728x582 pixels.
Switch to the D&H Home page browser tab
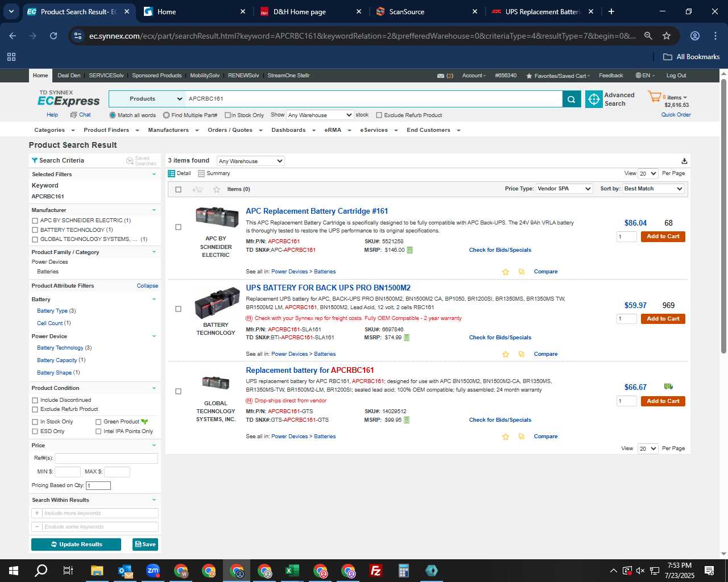(x=309, y=11)
